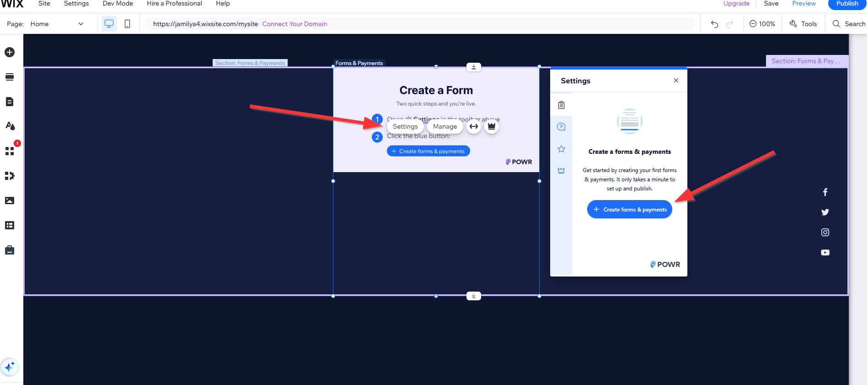Redo the last action
Viewport: 868px width, 385px height.
(730, 24)
